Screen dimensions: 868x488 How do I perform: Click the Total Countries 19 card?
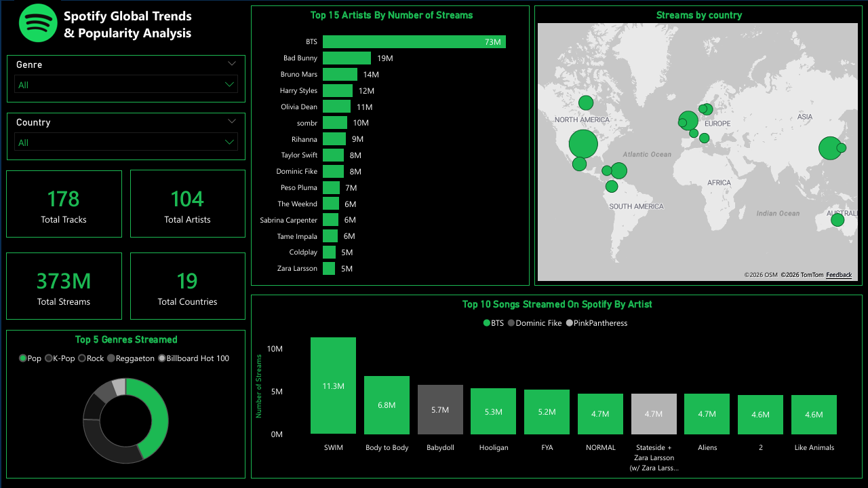[x=187, y=286]
